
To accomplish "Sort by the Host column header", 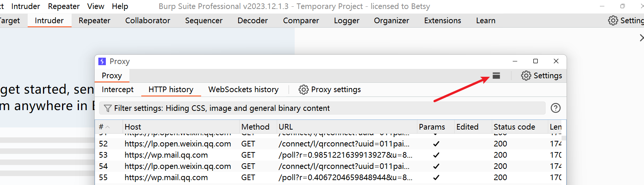I will pos(181,127).
